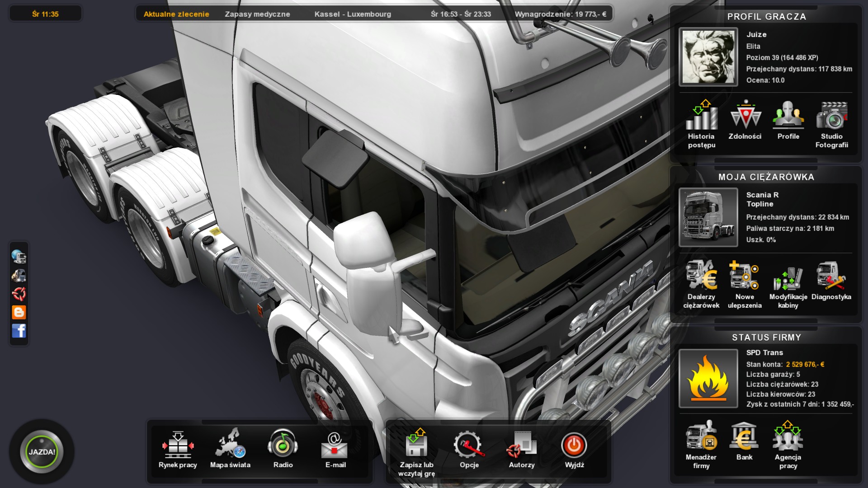Viewport: 868px width, 488px height.
Task: Click truck distance 22 834 km text
Action: [797, 217]
